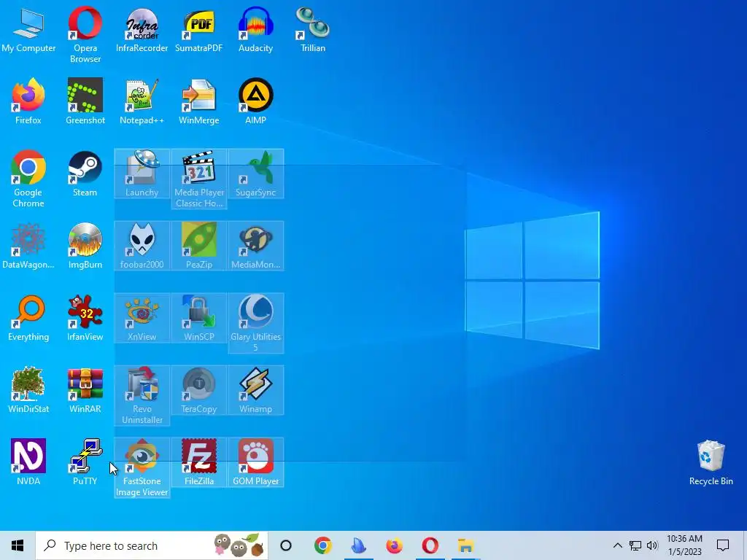The height and width of the screenshot is (560, 747).
Task: Click the Revo Uninstaller desktop icon
Action: (142, 396)
